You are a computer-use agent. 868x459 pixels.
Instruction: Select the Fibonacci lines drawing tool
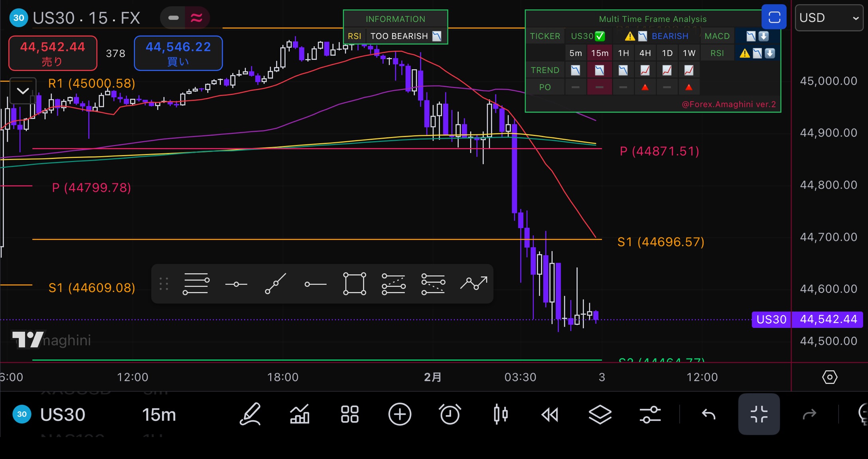(196, 284)
